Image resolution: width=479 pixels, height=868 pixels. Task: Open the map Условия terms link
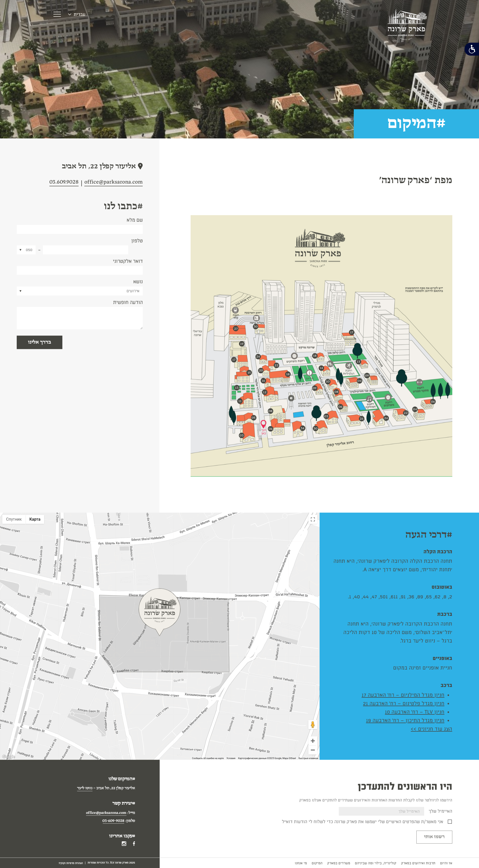[x=231, y=758]
